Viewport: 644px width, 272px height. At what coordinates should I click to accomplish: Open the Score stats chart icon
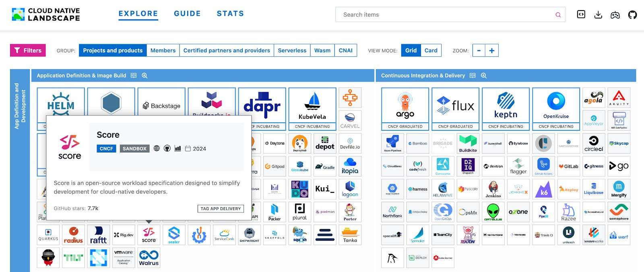tap(178, 148)
